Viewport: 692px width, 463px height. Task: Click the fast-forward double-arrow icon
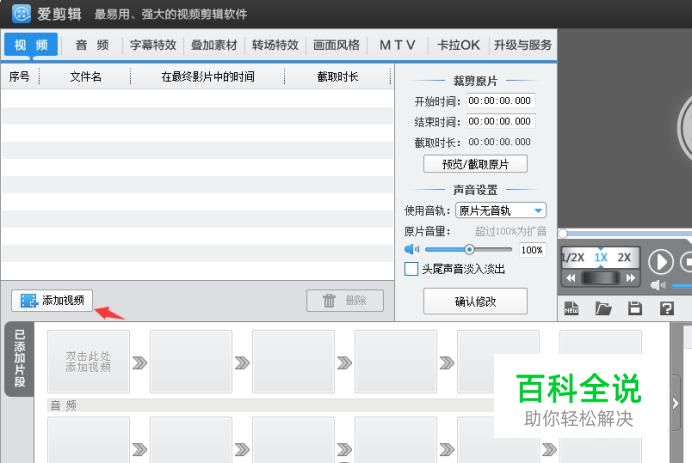point(630,278)
